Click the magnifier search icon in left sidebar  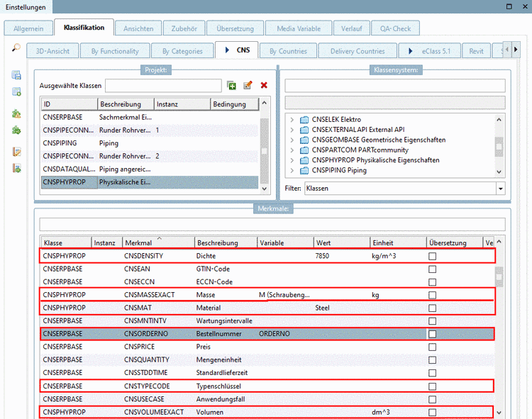(x=16, y=48)
